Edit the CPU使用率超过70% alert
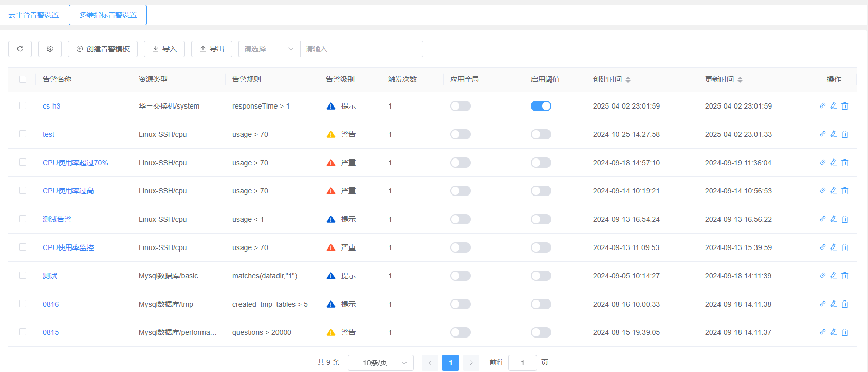 coord(834,162)
